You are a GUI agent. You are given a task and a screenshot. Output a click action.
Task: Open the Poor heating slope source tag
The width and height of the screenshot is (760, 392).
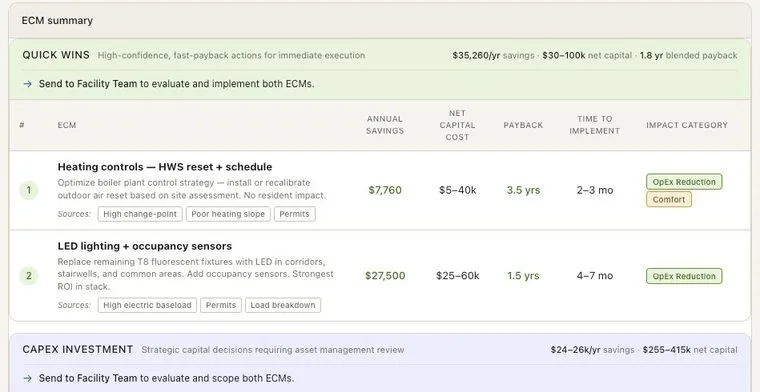(228, 214)
